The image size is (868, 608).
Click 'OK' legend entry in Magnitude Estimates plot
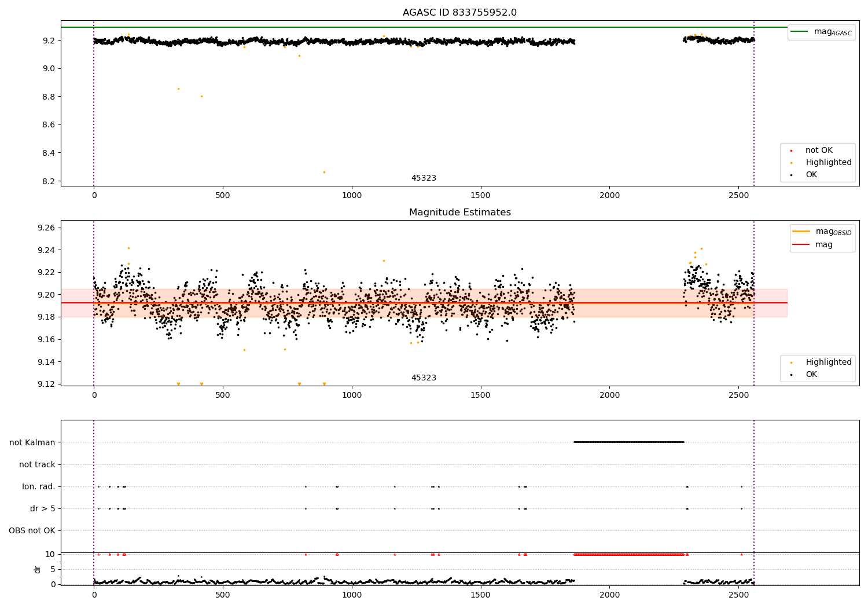coord(811,375)
